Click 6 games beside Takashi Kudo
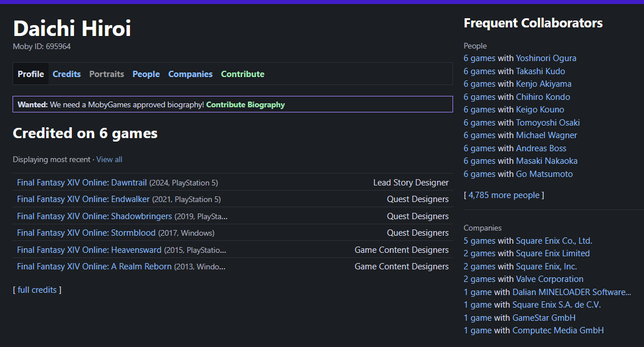Viewport: 644px width, 347px height. pos(479,71)
